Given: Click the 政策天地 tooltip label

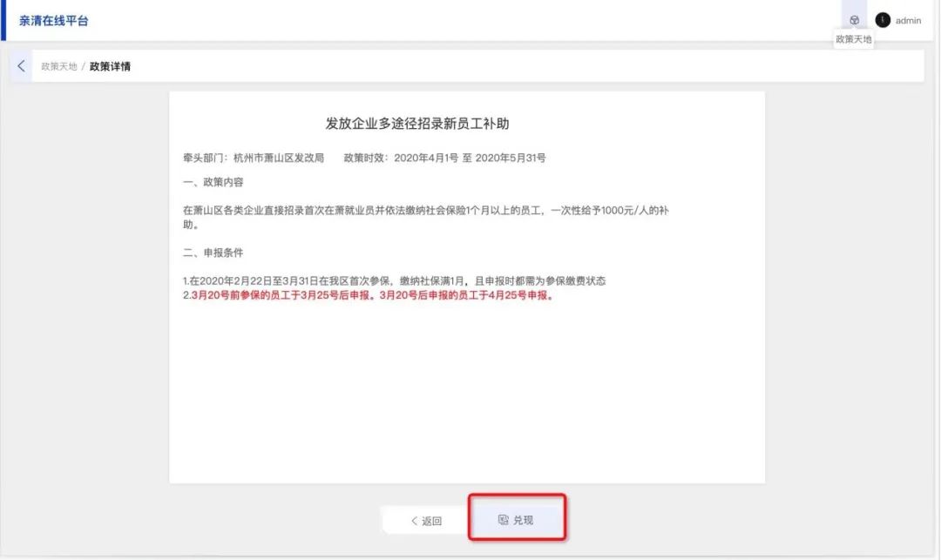Looking at the screenshot, I should (854, 39).
